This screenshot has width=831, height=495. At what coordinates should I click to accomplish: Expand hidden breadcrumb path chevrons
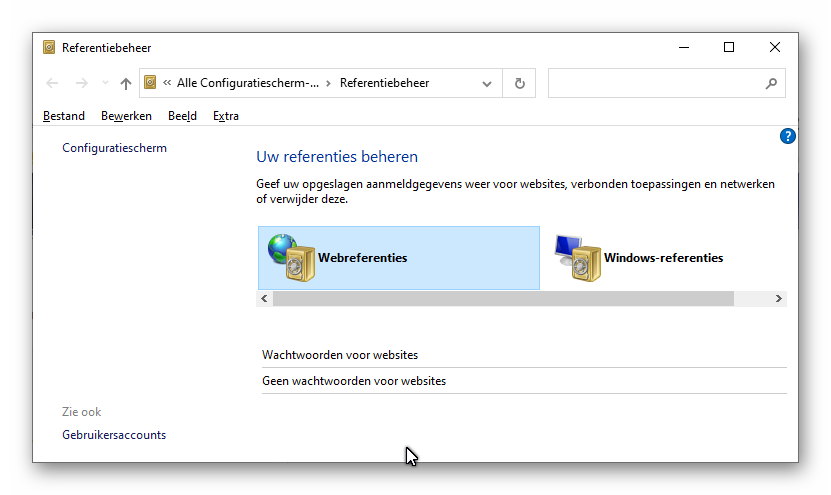tap(167, 83)
